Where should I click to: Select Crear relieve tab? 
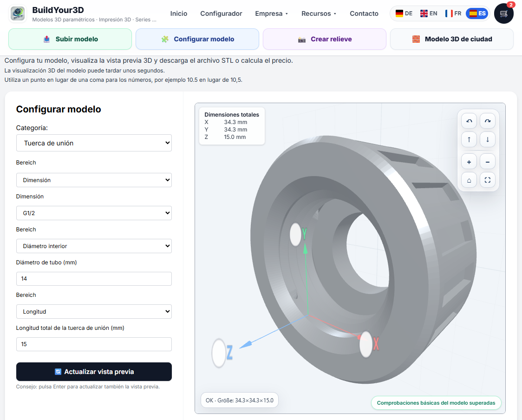tap(325, 39)
